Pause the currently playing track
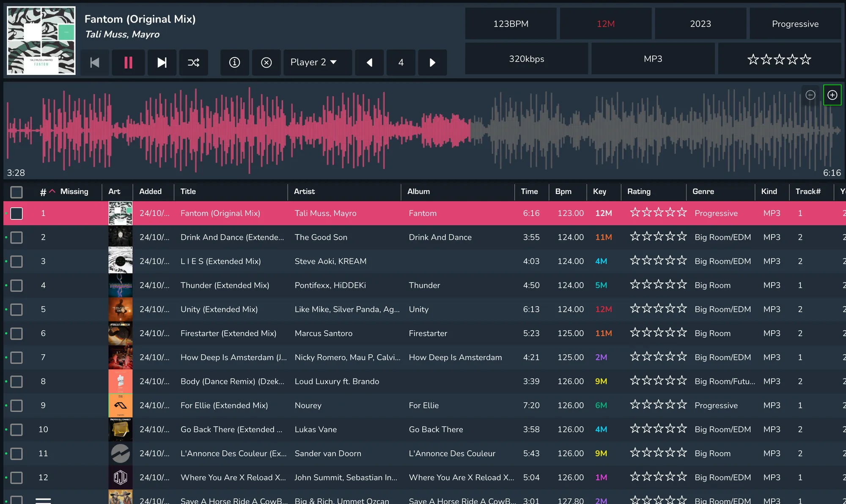 128,63
